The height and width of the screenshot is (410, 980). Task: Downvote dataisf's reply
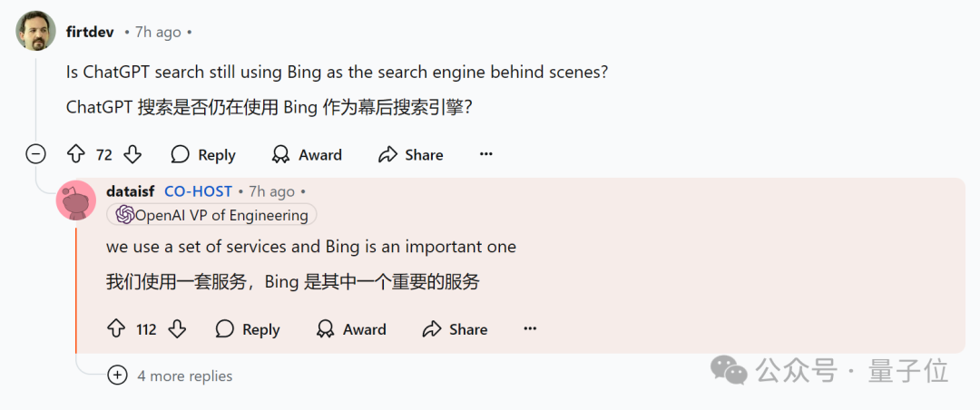177,329
